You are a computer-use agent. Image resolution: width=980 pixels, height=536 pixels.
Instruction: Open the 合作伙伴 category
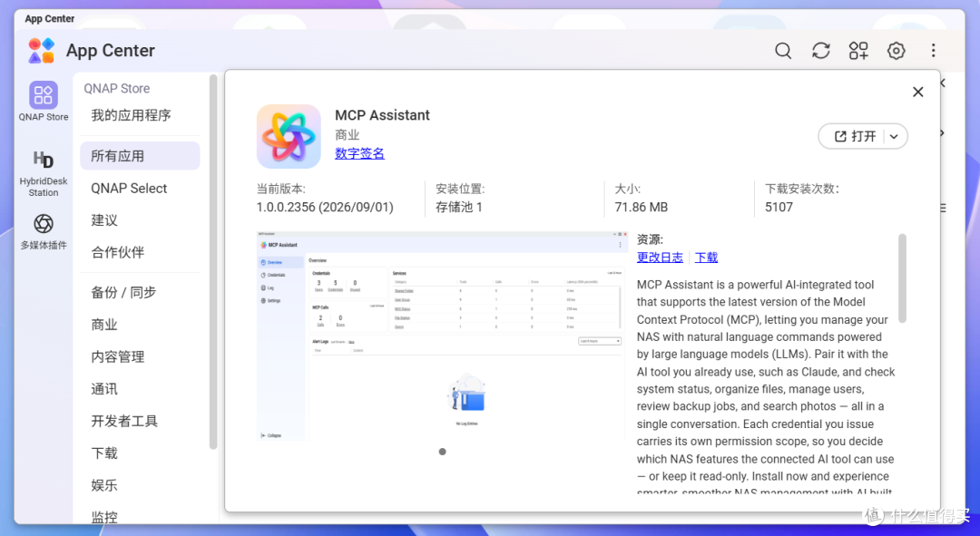[117, 252]
